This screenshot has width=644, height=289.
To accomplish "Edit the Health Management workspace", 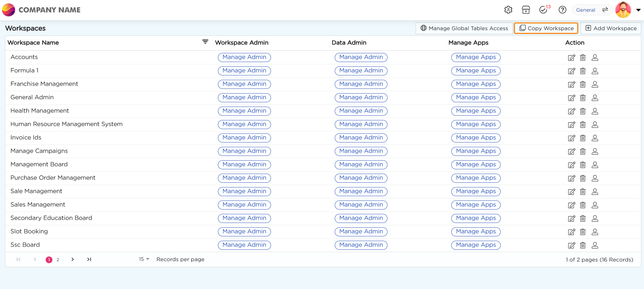I will click(571, 111).
